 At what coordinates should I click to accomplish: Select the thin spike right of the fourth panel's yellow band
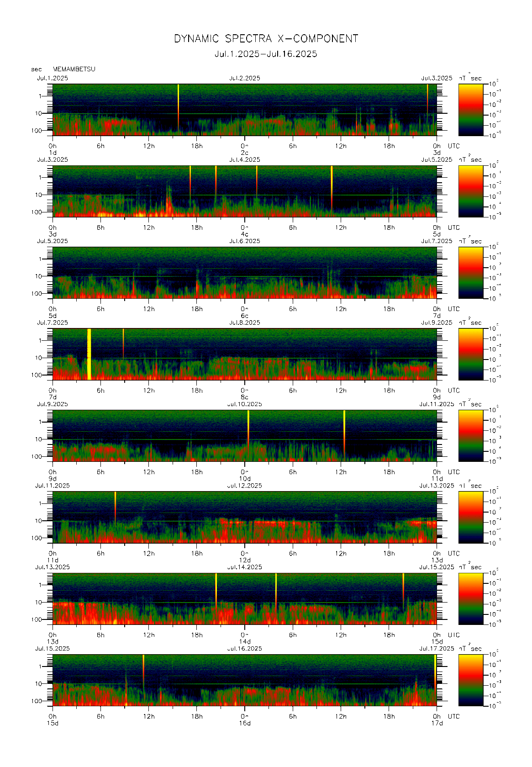tap(123, 343)
